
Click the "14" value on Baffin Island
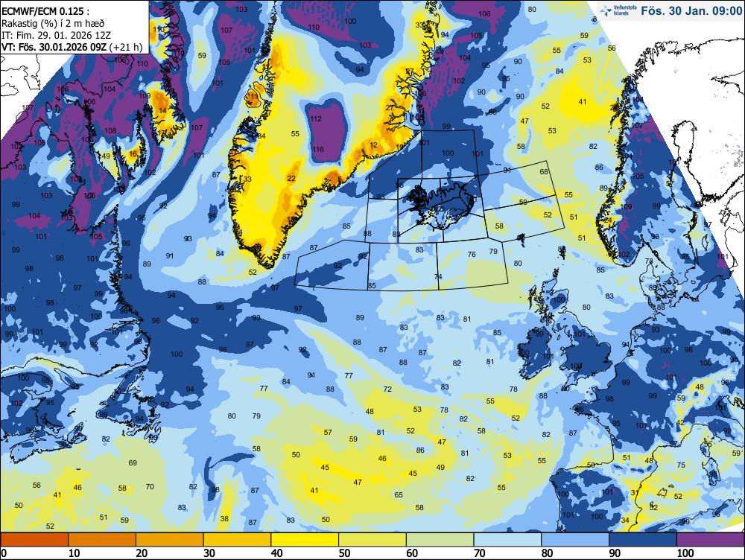coord(162,111)
